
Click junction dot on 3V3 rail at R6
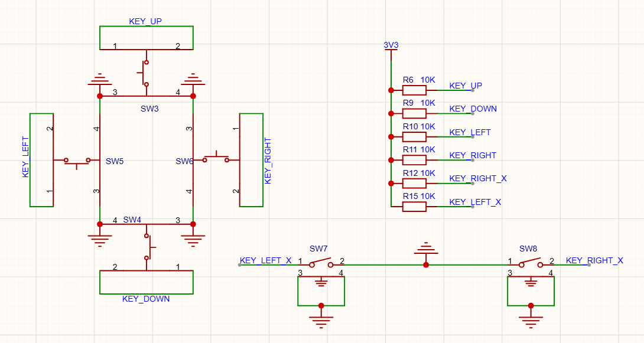tap(391, 90)
